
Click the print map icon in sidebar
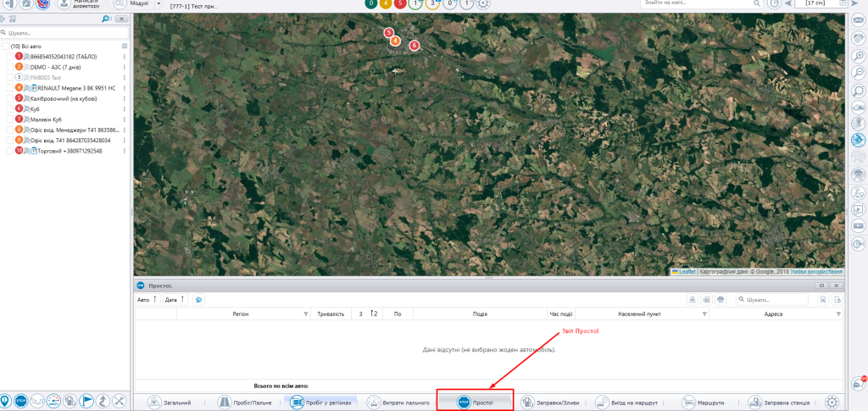coord(858,175)
